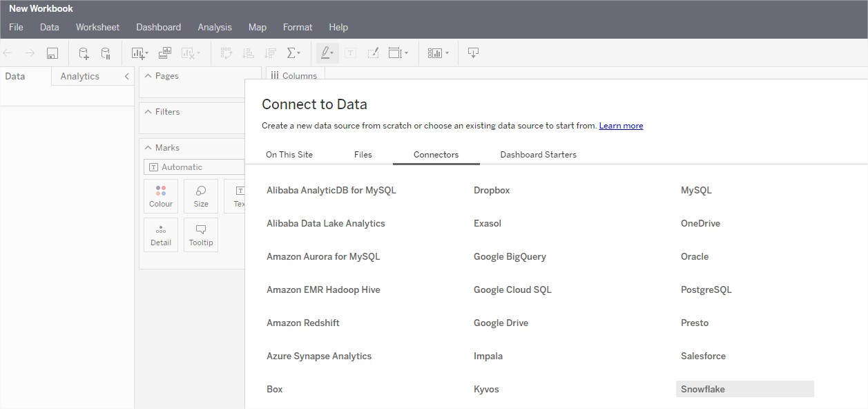Follow the Learn more link
868x409 pixels.
pyautogui.click(x=621, y=126)
